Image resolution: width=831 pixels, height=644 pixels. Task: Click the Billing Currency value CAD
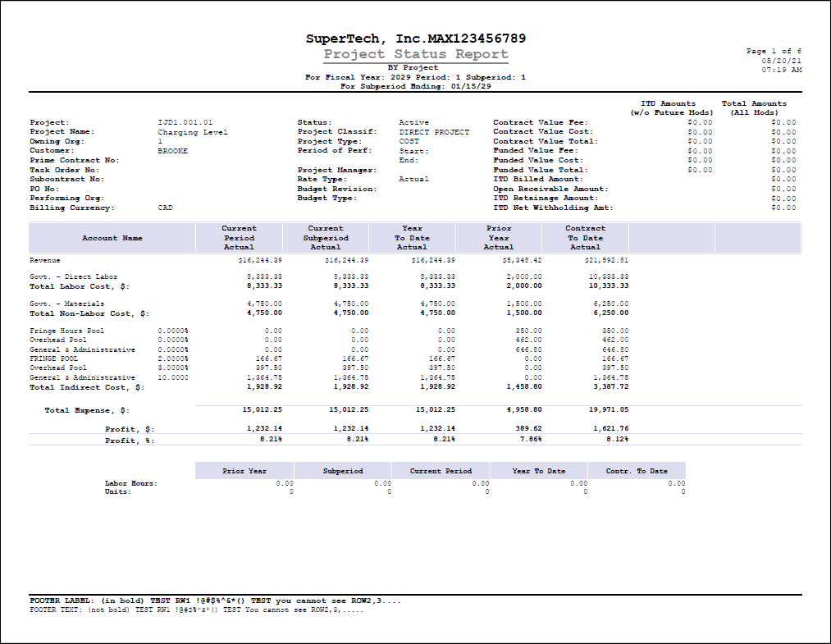click(165, 208)
